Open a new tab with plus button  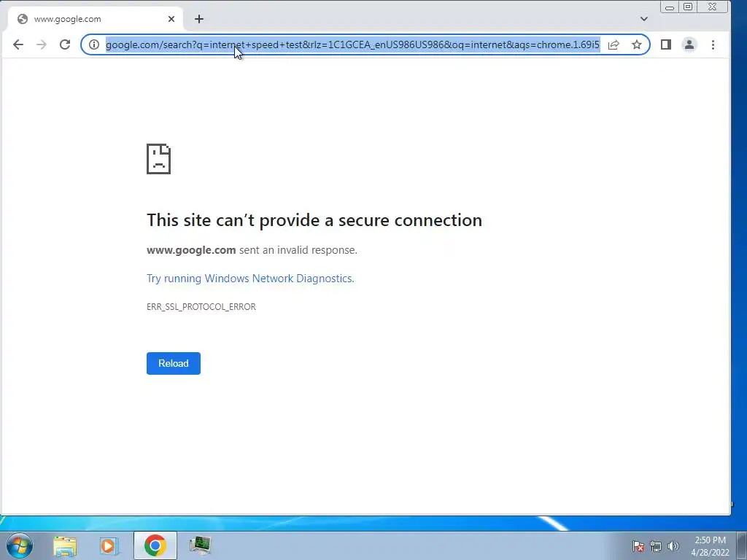[x=199, y=19]
